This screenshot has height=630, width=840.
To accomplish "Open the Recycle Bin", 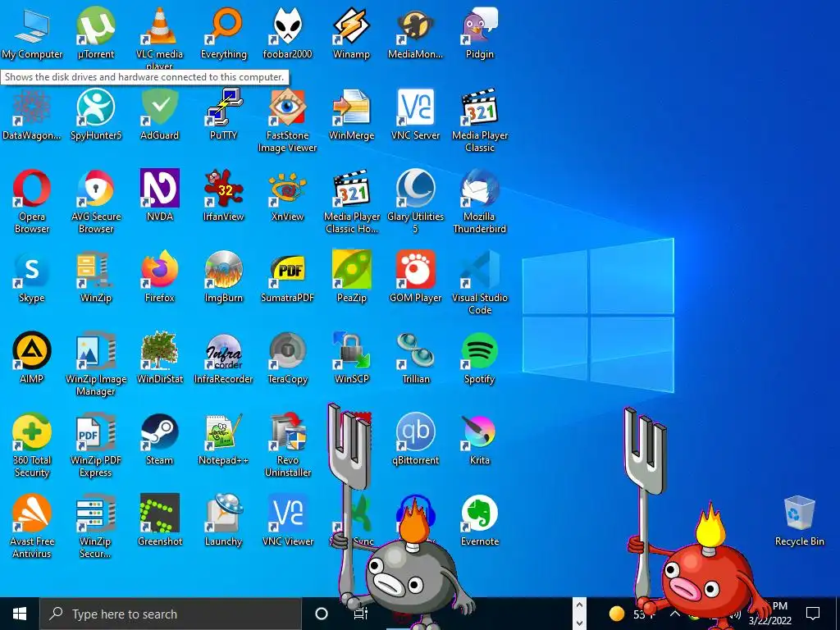I will (799, 514).
